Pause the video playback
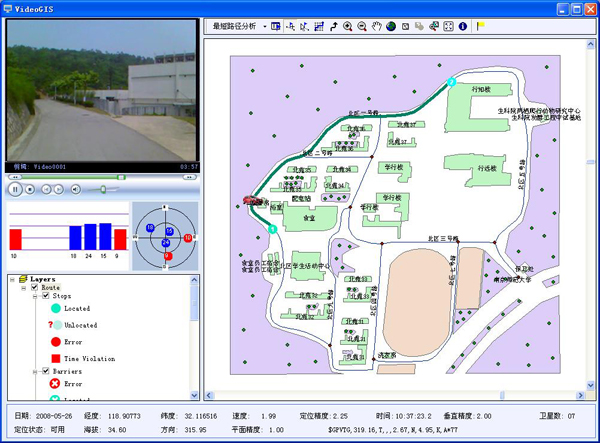 coord(15,189)
